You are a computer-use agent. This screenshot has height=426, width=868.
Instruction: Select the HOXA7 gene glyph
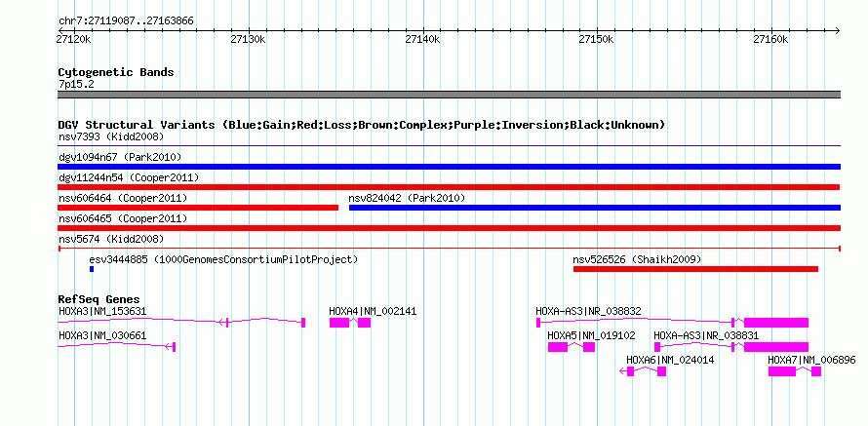[795, 371]
